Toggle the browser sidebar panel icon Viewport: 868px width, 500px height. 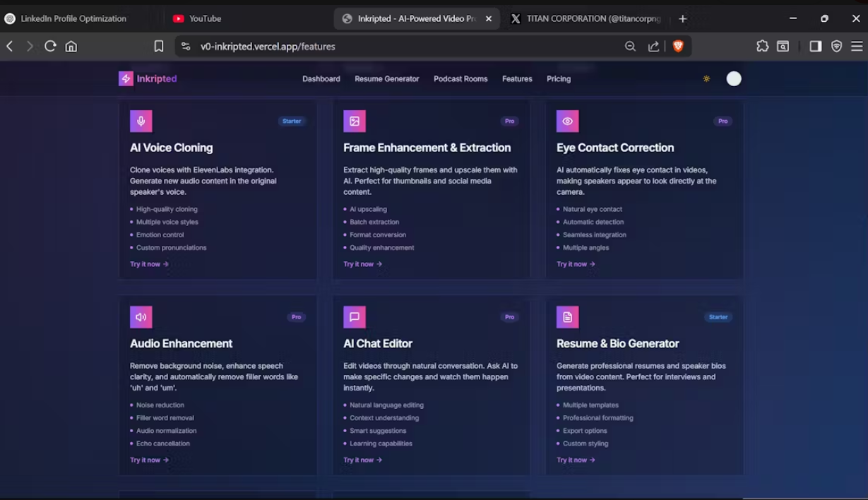(816, 47)
